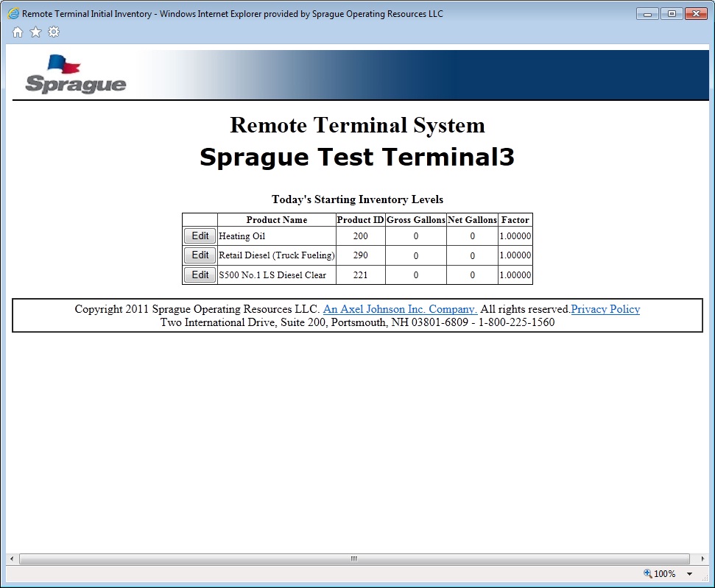The width and height of the screenshot is (715, 588).
Task: Edit the Heating Oil inventory row
Action: click(x=200, y=235)
